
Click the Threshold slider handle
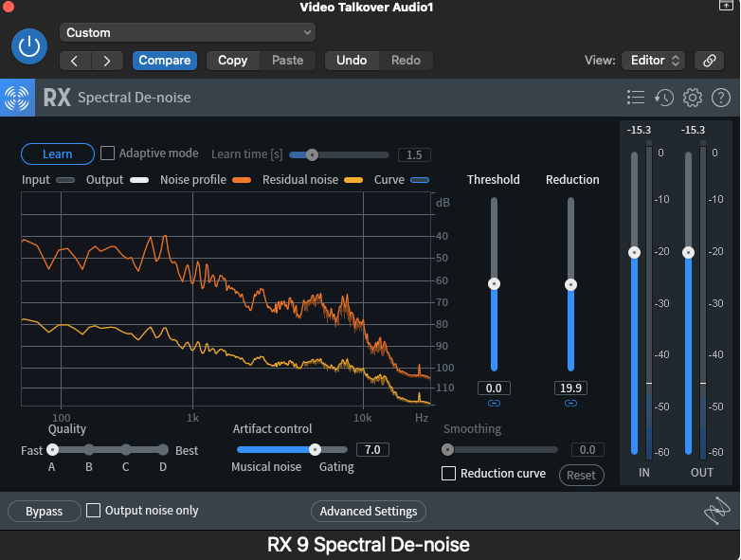tap(494, 283)
